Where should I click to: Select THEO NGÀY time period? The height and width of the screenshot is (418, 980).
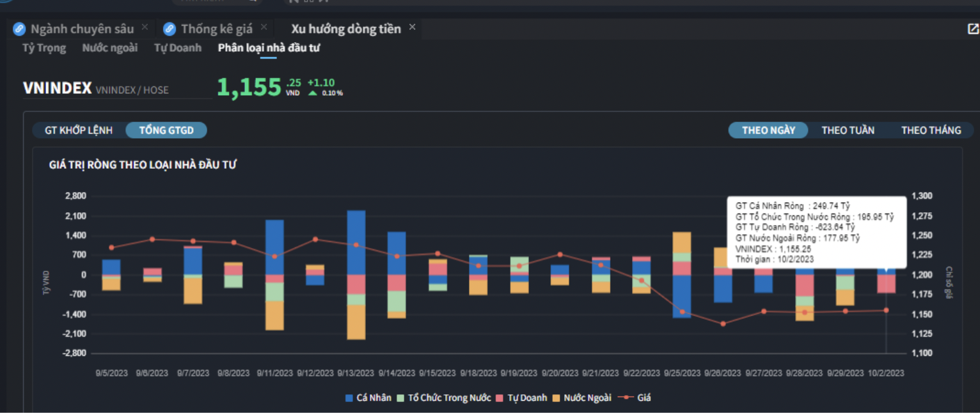tap(768, 130)
